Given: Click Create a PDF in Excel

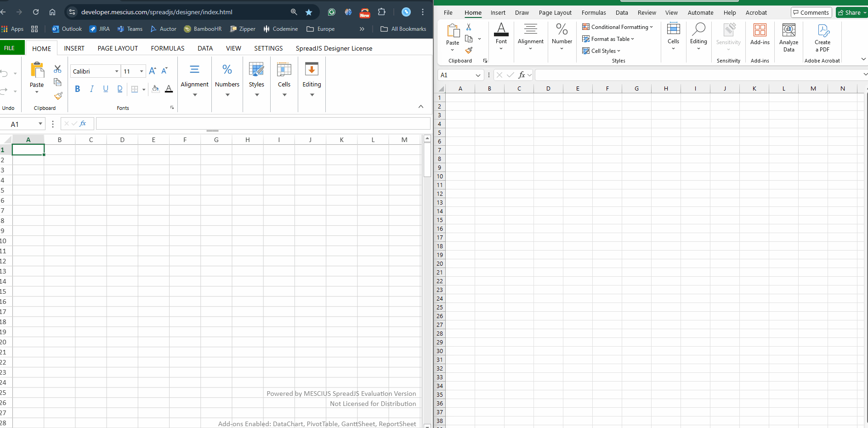Looking at the screenshot, I should 823,38.
